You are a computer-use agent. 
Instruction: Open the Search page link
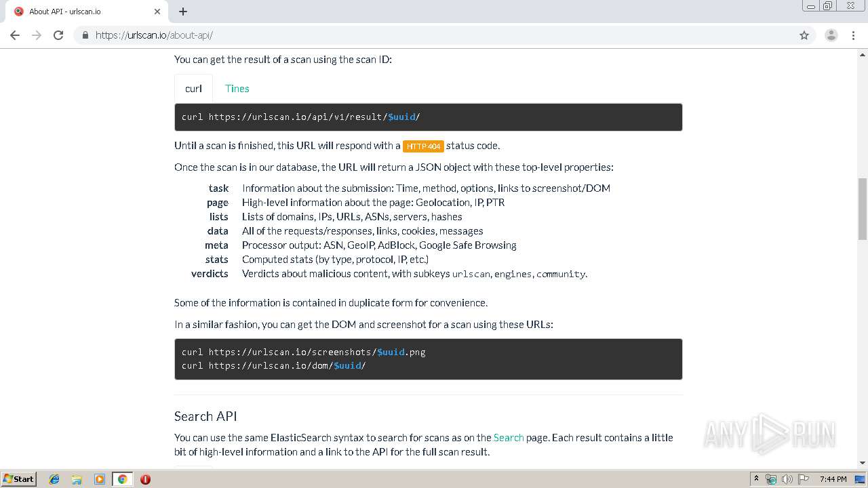pos(509,438)
